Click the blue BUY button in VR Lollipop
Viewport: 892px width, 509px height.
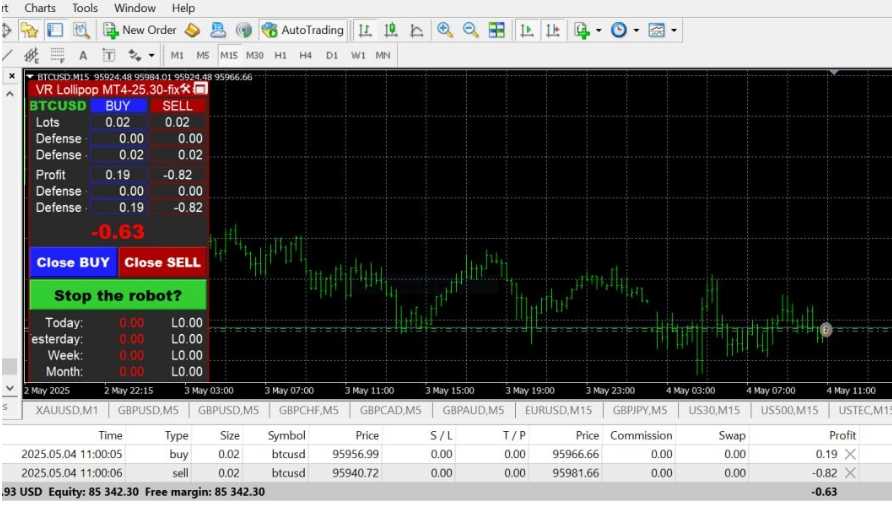point(118,106)
